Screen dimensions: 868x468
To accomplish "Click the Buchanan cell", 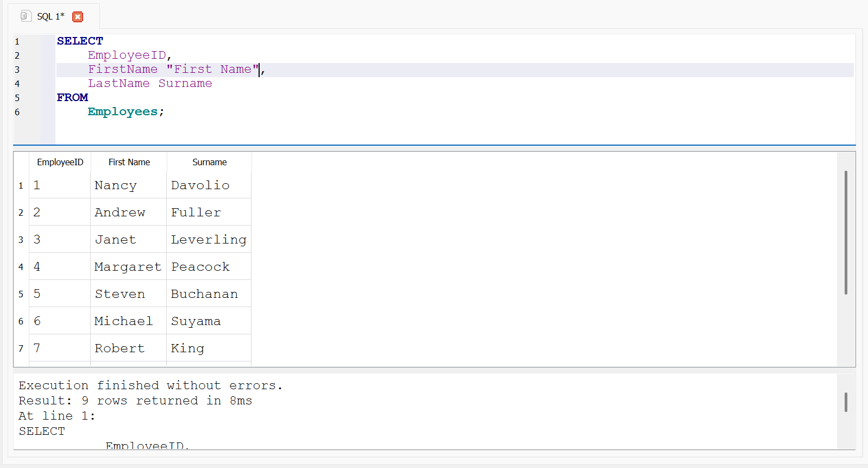I will [x=204, y=294].
